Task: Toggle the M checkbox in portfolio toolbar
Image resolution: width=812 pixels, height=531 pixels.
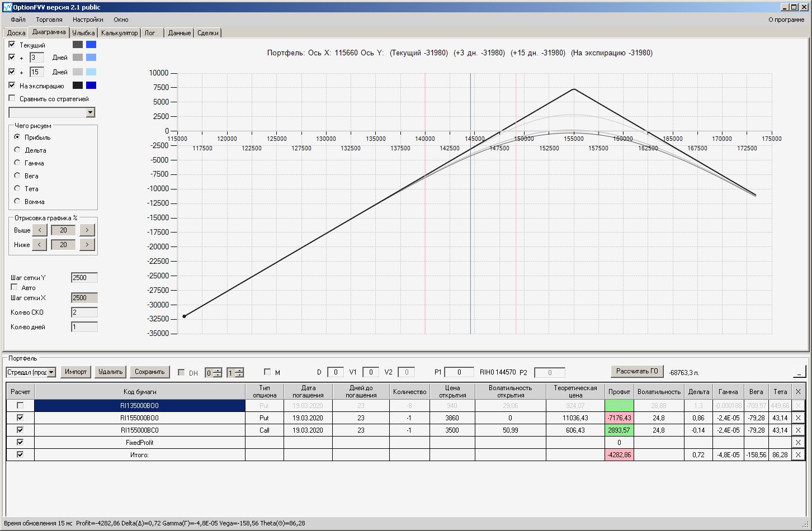Action: pos(267,372)
